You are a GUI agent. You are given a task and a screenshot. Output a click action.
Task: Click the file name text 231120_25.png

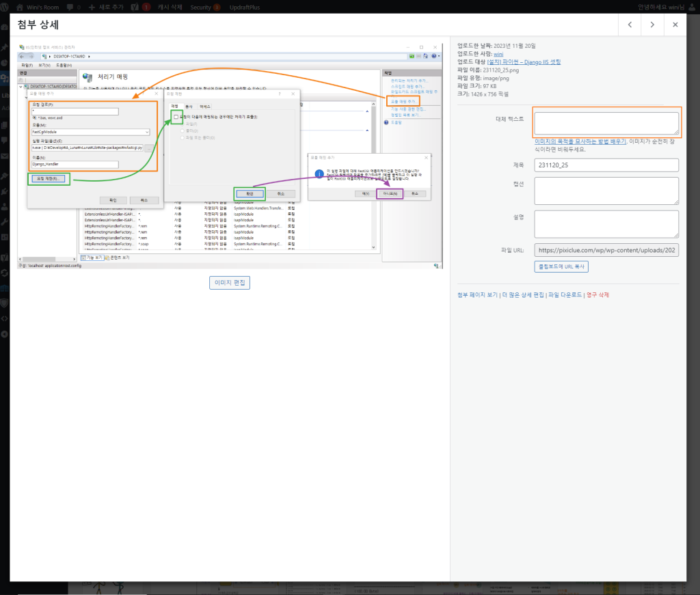[501, 70]
